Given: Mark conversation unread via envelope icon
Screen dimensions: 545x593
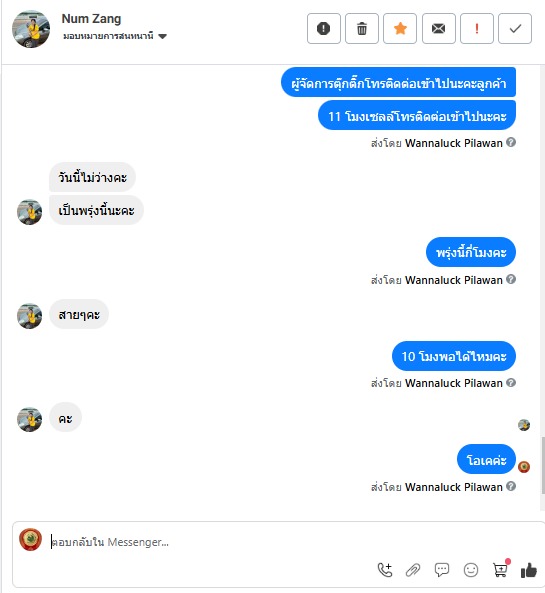Looking at the screenshot, I should (x=438, y=28).
